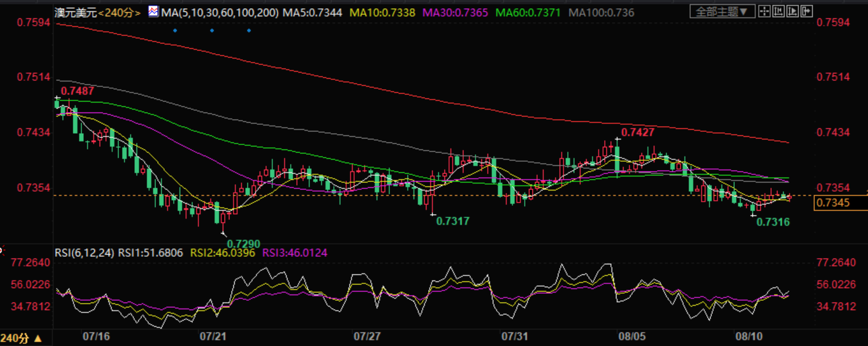The height and width of the screenshot is (346, 868).
Task: Click the left-axis price label 0.7594
Action: [33, 22]
